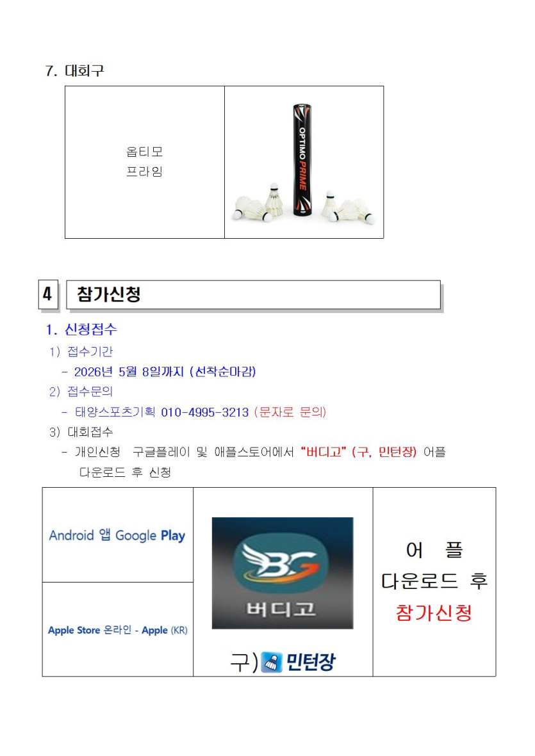Open the Apple Store 온라인 link
The image size is (535, 756).
(118, 630)
